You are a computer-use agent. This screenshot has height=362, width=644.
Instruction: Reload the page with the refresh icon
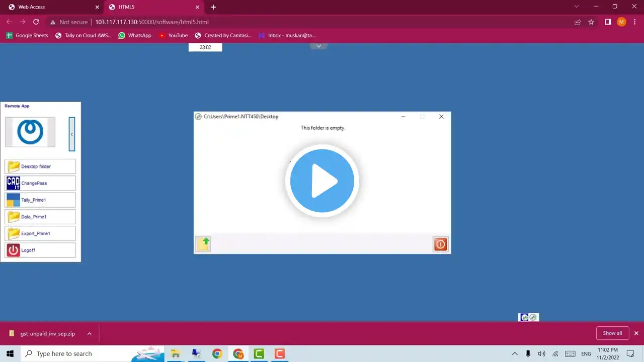[36, 22]
